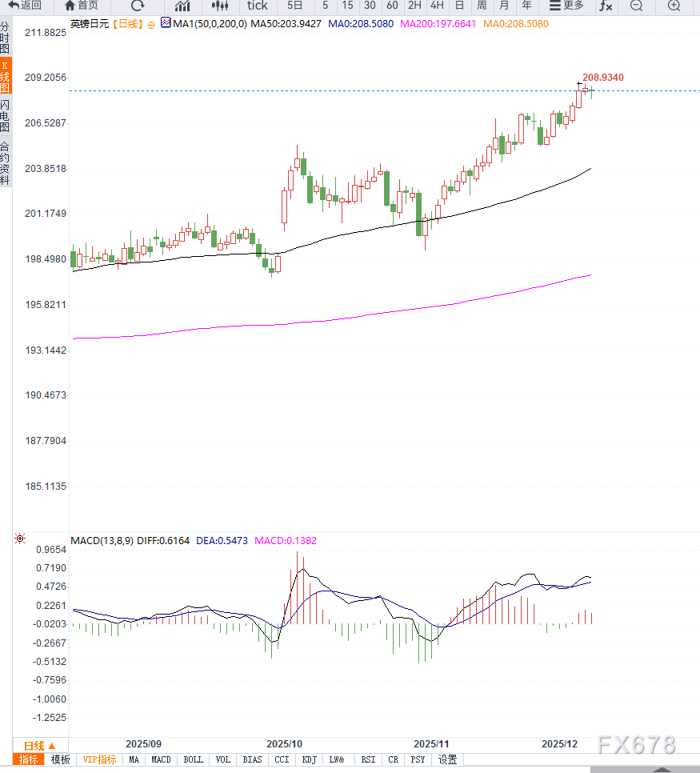
Task: Open the 设置 settings button
Action: (447, 759)
